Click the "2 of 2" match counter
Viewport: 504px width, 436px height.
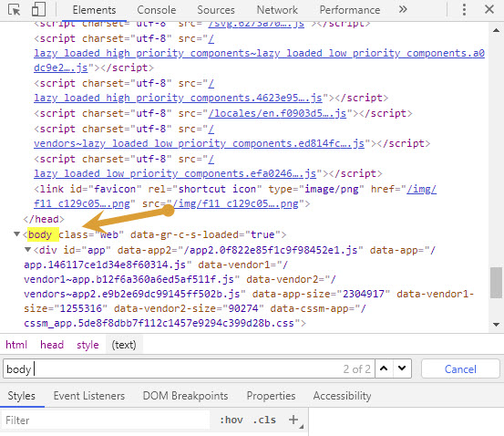click(356, 369)
